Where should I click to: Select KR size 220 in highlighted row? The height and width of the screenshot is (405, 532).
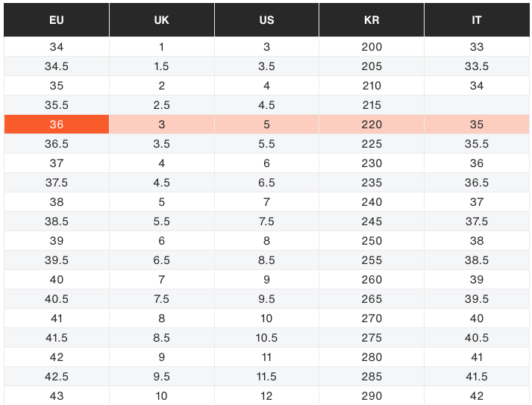pos(372,125)
